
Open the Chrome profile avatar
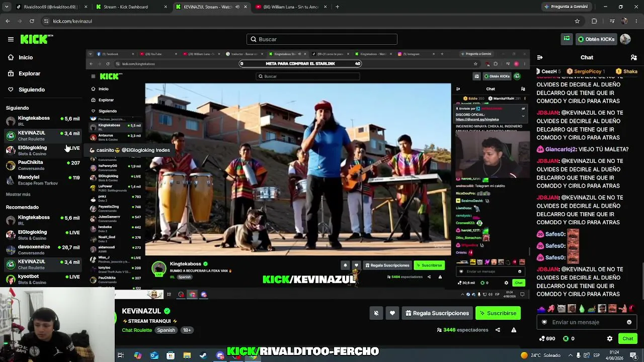(x=624, y=21)
